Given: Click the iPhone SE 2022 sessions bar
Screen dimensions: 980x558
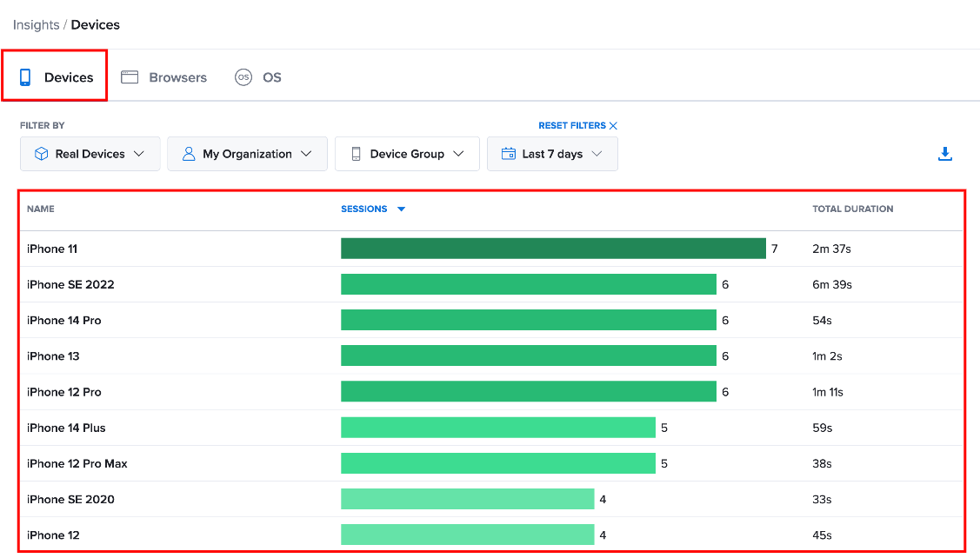Looking at the screenshot, I should 528,284.
